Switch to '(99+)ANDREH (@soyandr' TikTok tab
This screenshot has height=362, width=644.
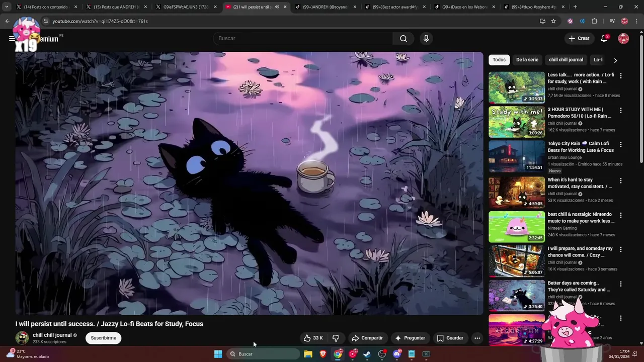325,7
